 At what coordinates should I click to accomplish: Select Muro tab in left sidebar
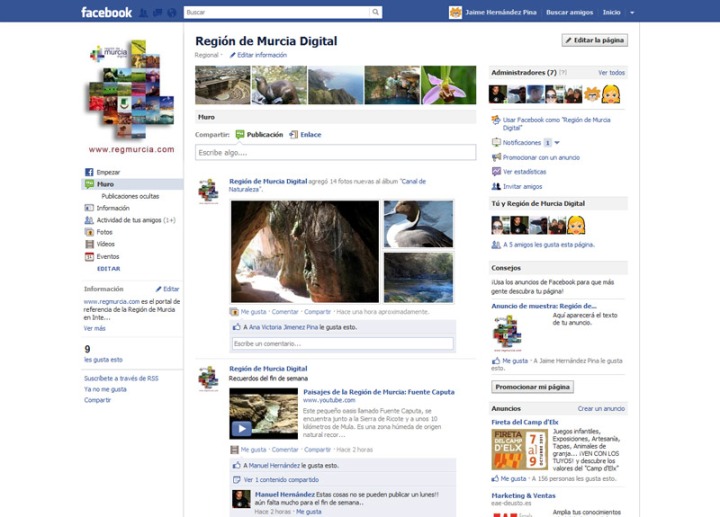point(105,184)
